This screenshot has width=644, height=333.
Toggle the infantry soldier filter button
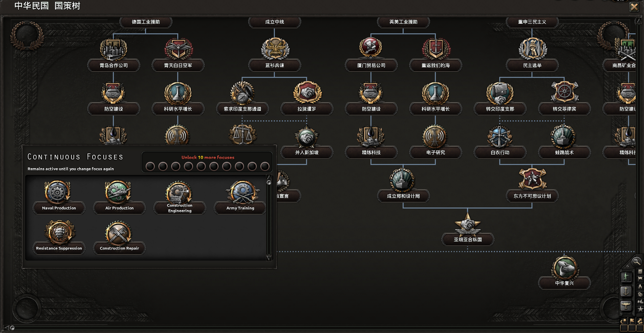[x=626, y=277]
